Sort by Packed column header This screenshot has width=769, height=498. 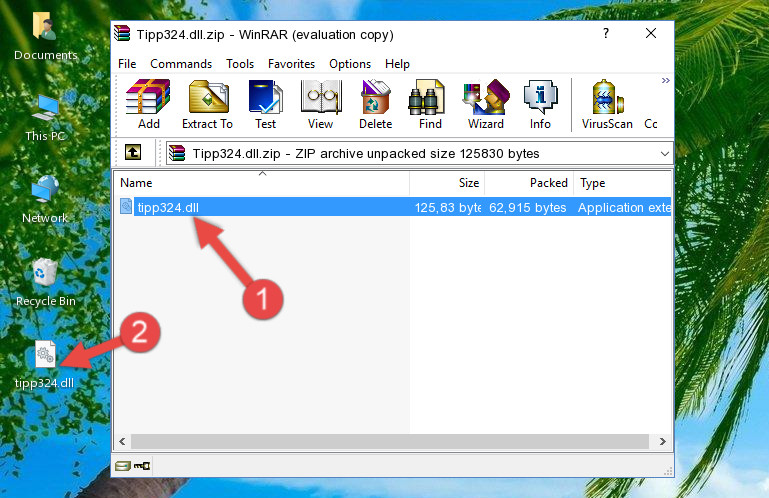click(529, 183)
